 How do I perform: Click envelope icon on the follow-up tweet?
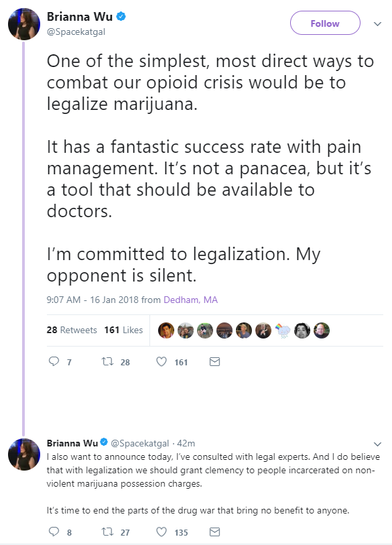[215, 532]
